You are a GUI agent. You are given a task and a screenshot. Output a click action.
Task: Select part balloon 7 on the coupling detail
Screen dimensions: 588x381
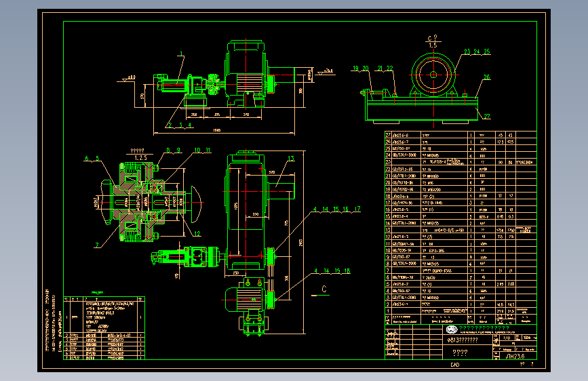pyautogui.click(x=97, y=245)
